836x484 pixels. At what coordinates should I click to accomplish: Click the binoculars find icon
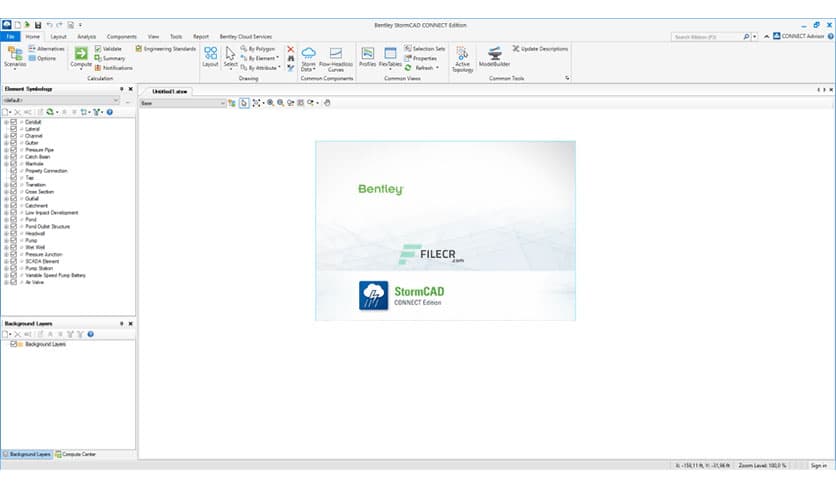point(291,59)
